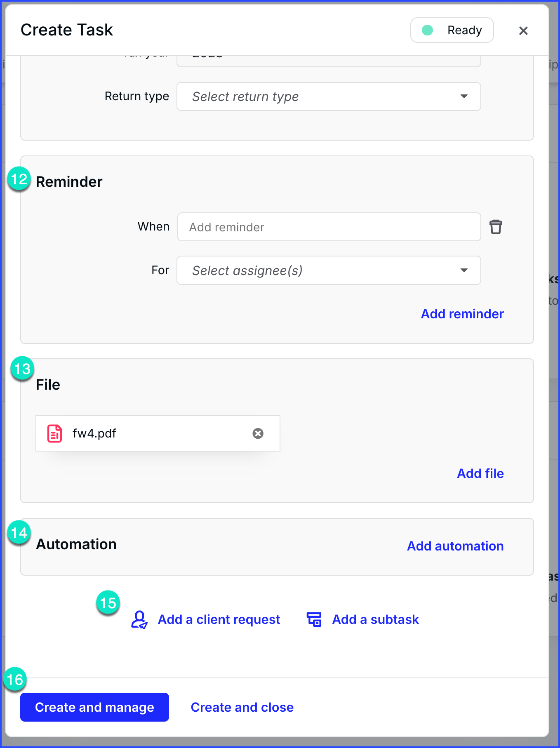
Task: Click Add file link
Action: tap(480, 473)
